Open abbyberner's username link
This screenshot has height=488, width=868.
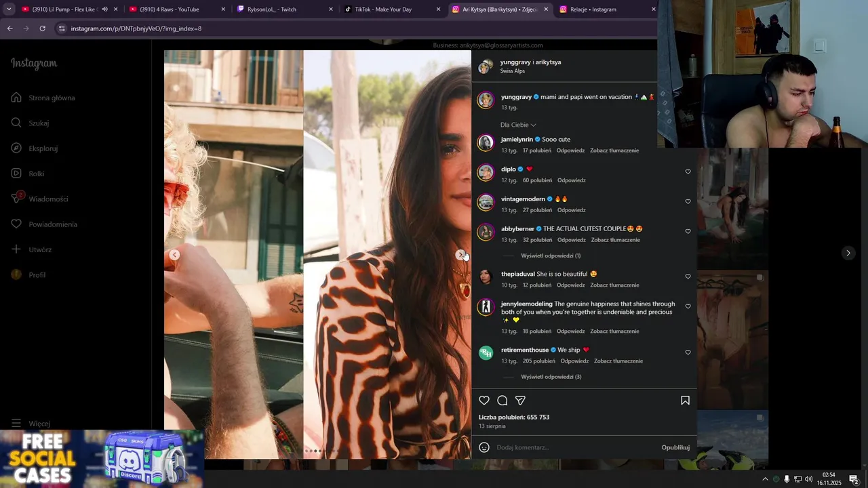pyautogui.click(x=518, y=228)
